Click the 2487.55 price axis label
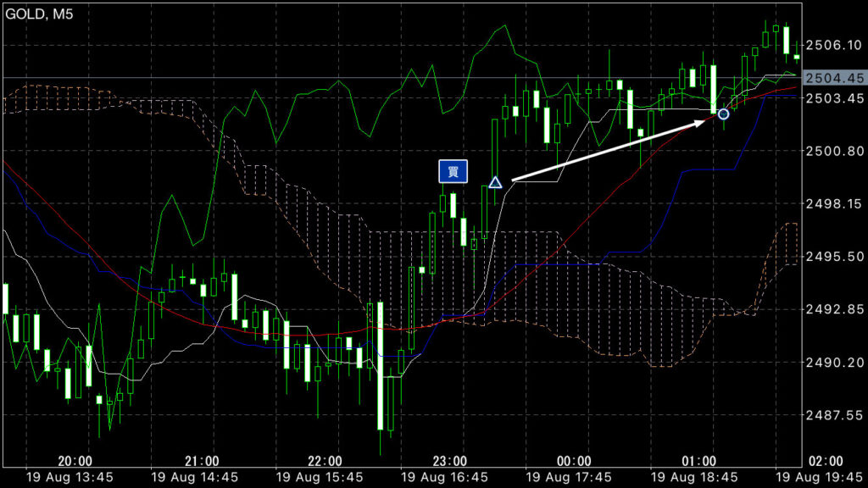 (834, 415)
